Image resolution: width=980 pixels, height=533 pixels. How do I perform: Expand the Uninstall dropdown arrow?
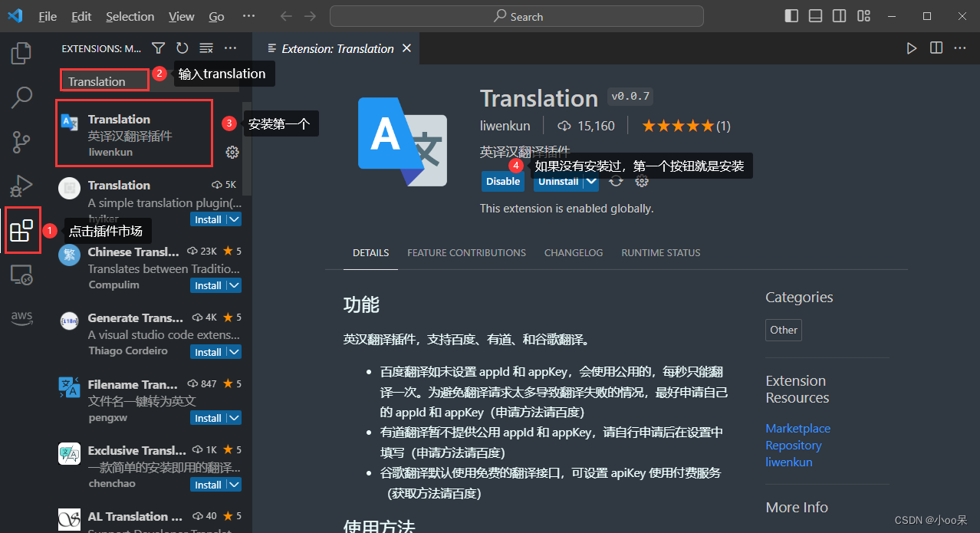[591, 181]
